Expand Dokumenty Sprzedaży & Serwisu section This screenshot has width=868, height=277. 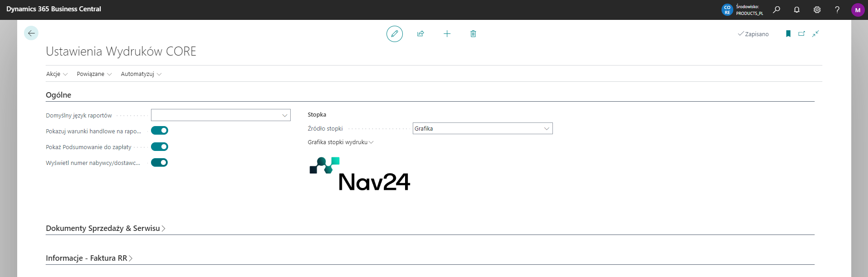tap(105, 229)
